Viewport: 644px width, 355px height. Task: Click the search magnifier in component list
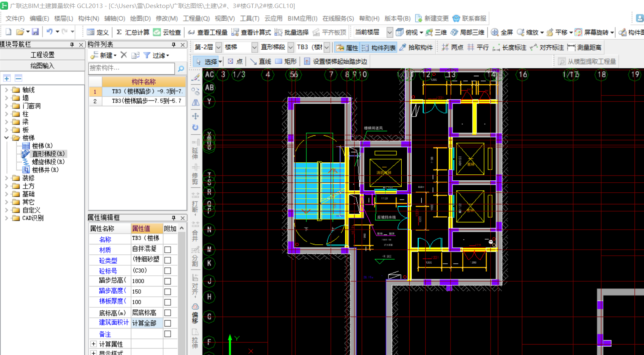(181, 69)
